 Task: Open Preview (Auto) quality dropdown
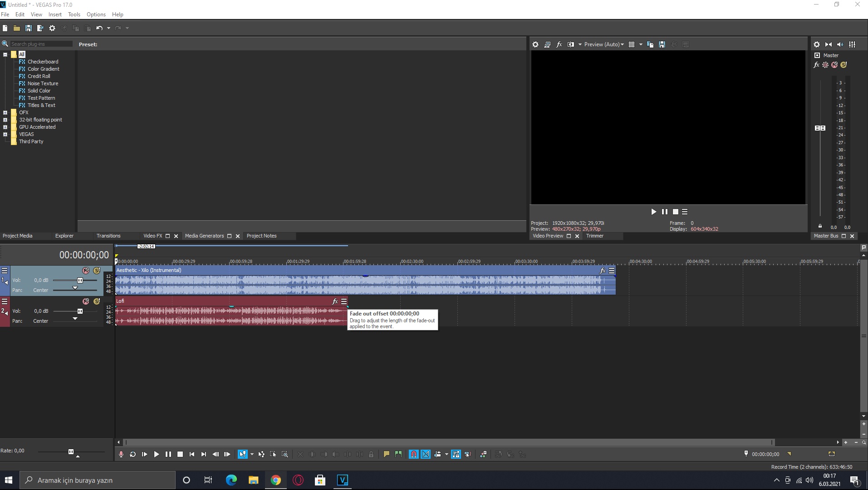click(603, 44)
